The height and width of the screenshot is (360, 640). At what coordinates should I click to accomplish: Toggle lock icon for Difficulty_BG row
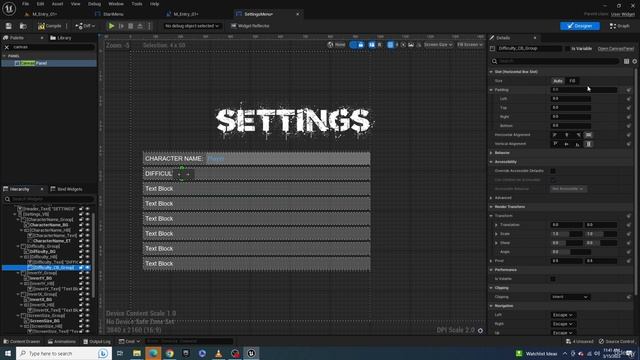[x=81, y=252]
